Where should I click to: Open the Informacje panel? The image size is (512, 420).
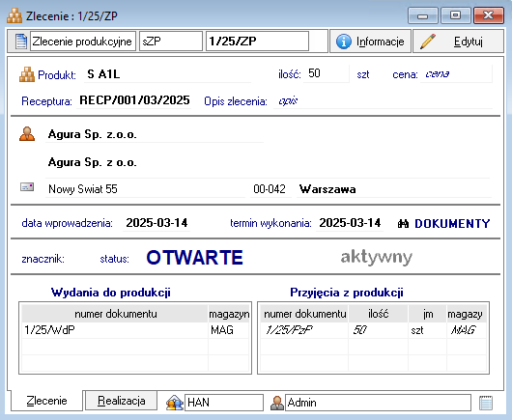370,42
